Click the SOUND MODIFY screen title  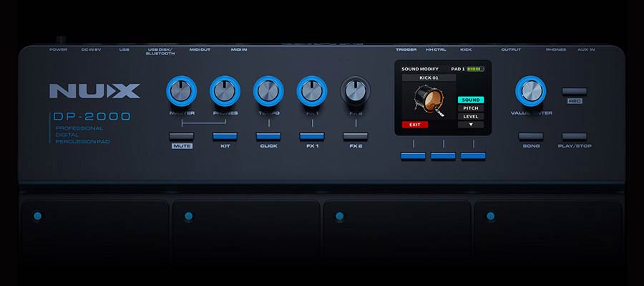point(420,69)
